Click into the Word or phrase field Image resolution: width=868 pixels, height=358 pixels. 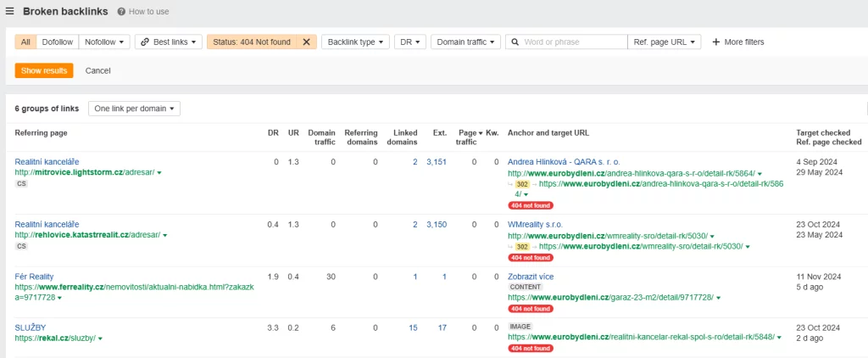(x=572, y=42)
